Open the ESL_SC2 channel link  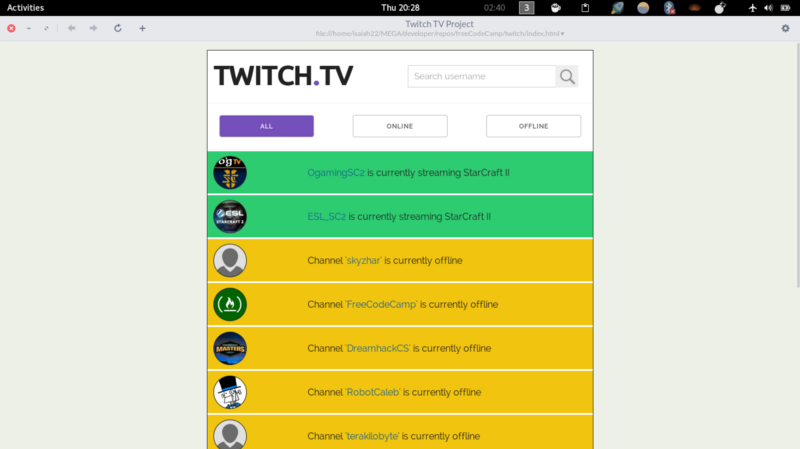click(326, 217)
